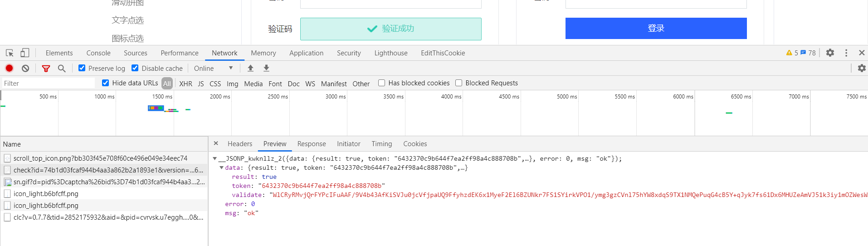Click the inspect element selector icon

tap(10, 53)
